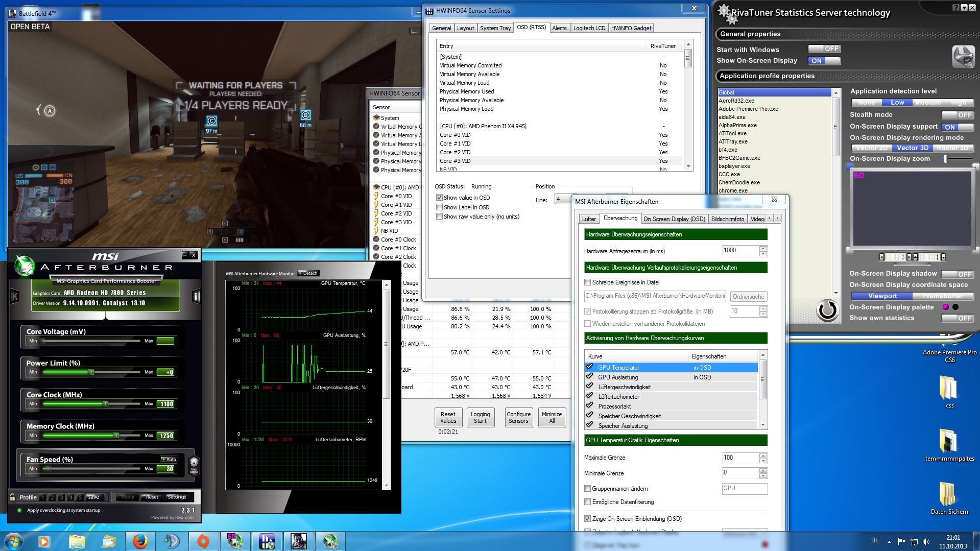Enable Gruppennamen ändern checkbox

(587, 489)
